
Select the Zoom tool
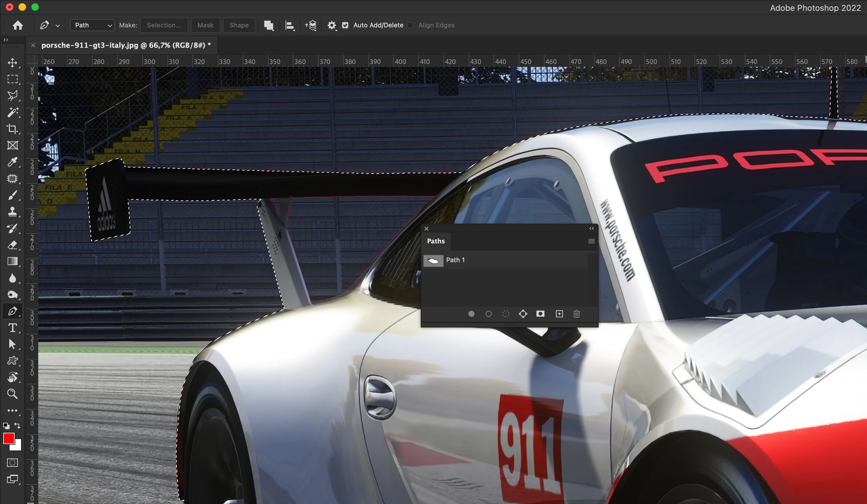tap(12, 394)
